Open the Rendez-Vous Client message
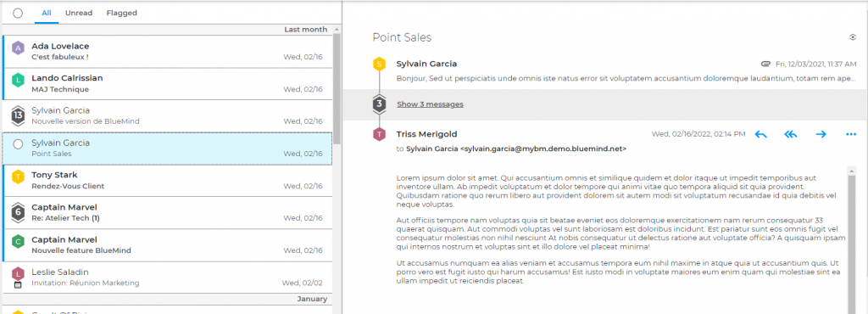 (167, 181)
